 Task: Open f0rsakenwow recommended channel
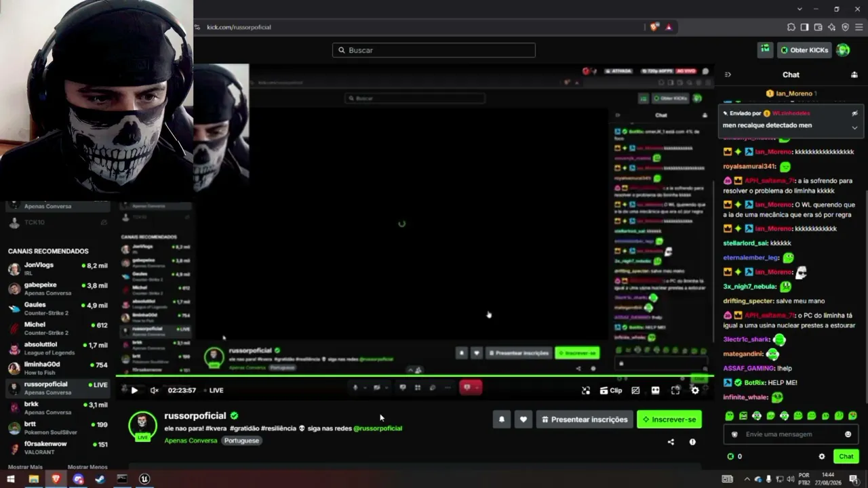[x=58, y=447]
